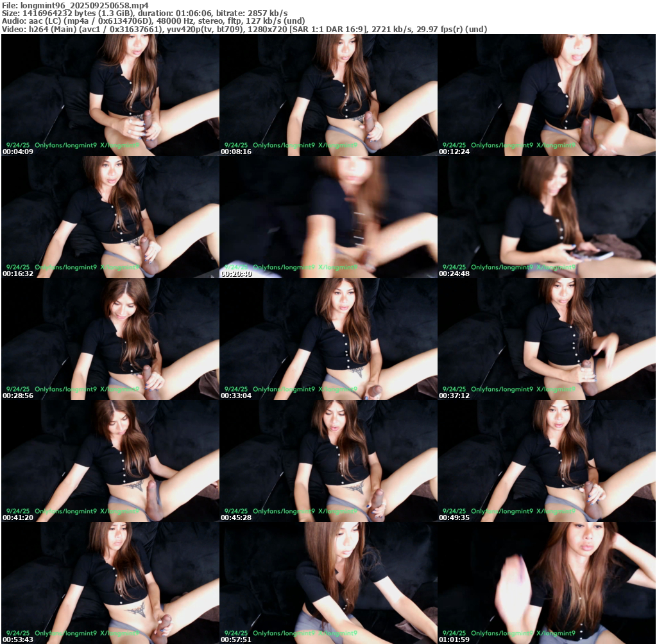
Task: Select the thumbnail stamped 00:04:09
Action: [x=110, y=95]
